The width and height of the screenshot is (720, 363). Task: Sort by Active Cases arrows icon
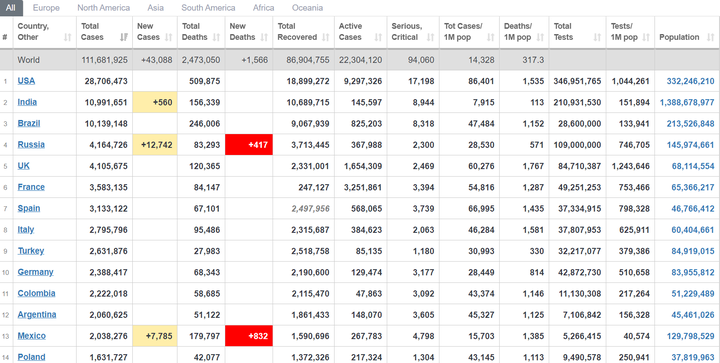tap(378, 37)
